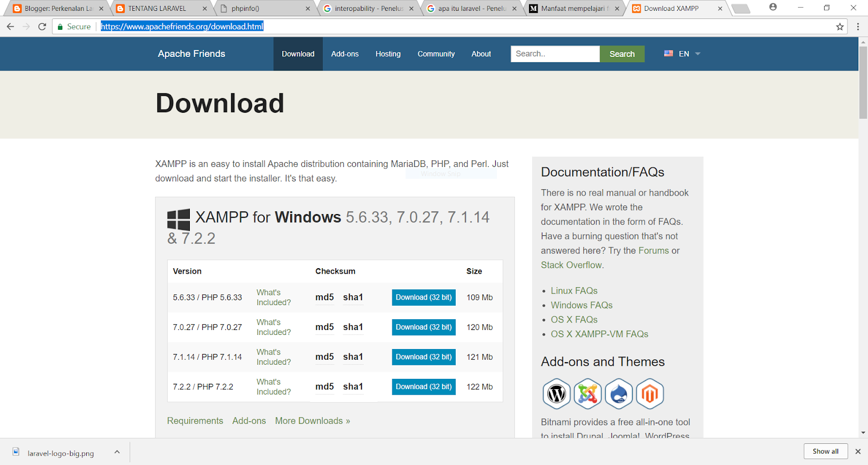
Task: Open the Forums link
Action: pyautogui.click(x=654, y=250)
